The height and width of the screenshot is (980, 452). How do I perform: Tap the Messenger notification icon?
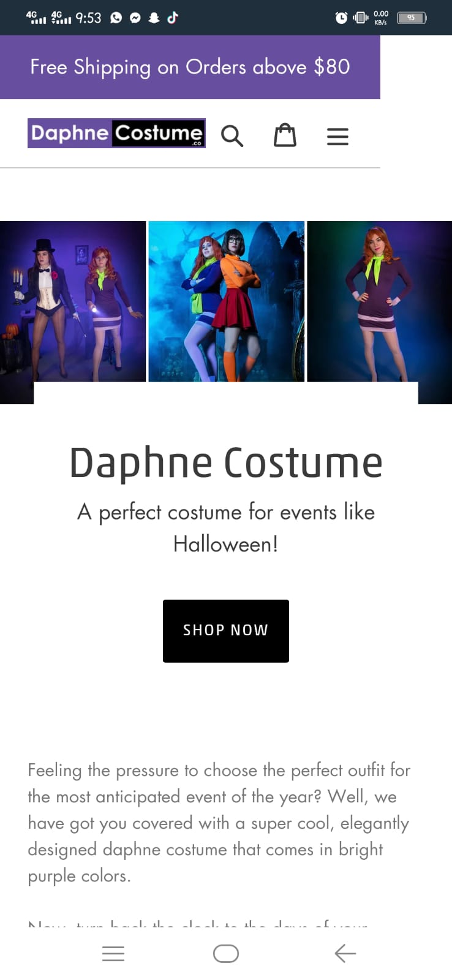(135, 18)
